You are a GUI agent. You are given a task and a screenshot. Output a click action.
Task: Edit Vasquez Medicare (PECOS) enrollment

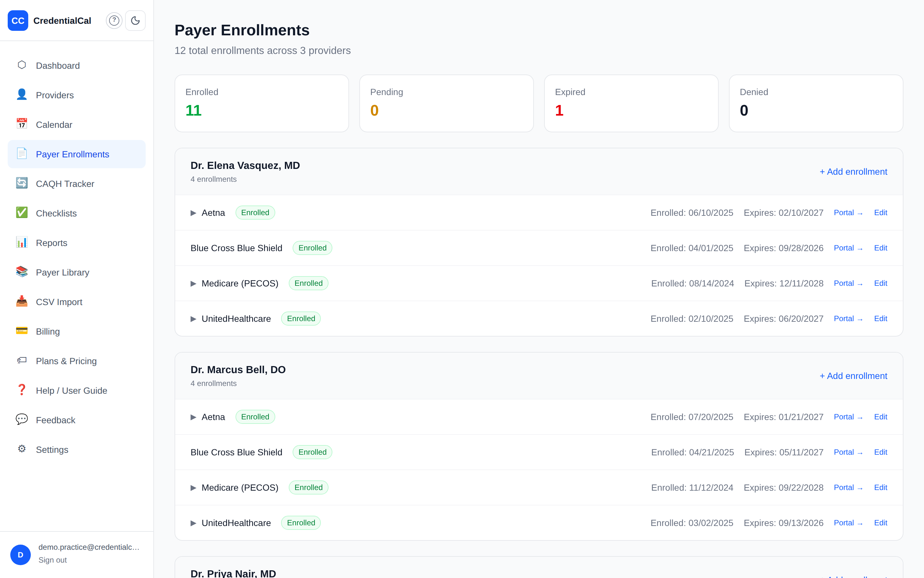(880, 283)
